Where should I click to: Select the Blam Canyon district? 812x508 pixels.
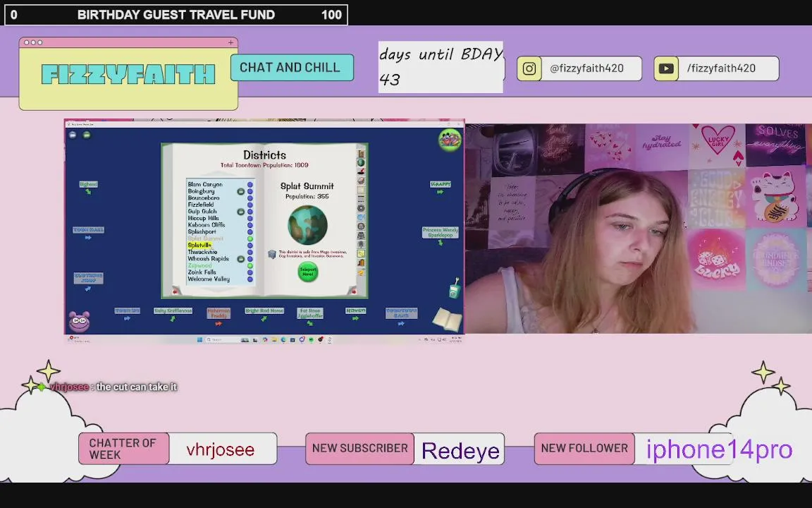point(205,185)
